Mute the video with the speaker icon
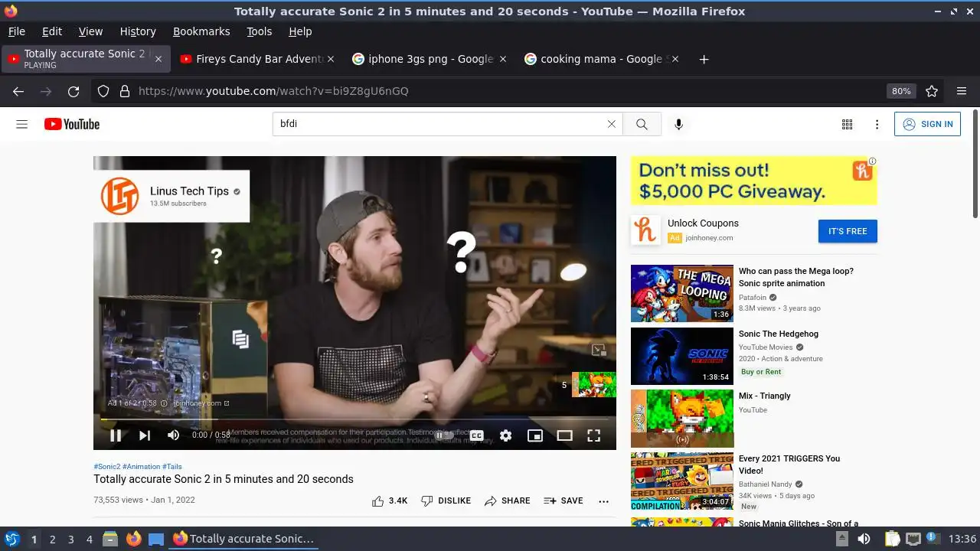Image resolution: width=980 pixels, height=551 pixels. pyautogui.click(x=174, y=435)
